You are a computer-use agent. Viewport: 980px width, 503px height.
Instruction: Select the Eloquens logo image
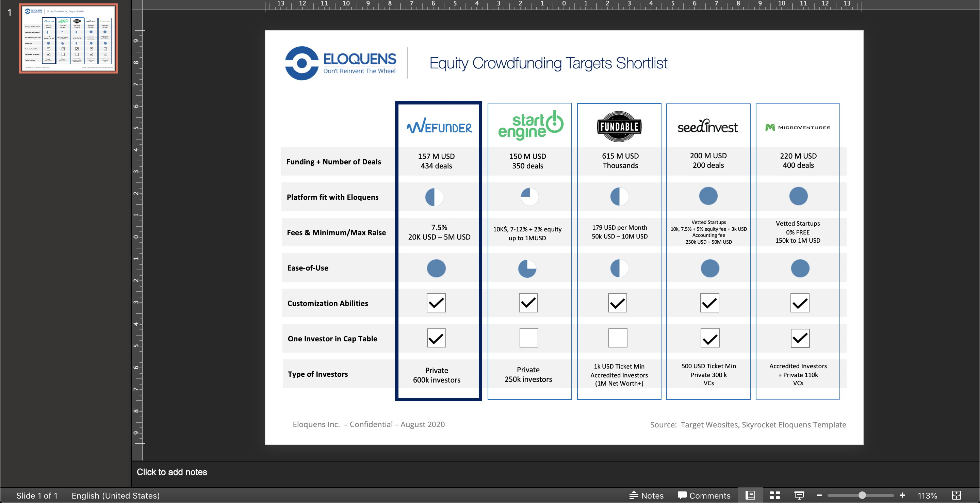(x=341, y=63)
